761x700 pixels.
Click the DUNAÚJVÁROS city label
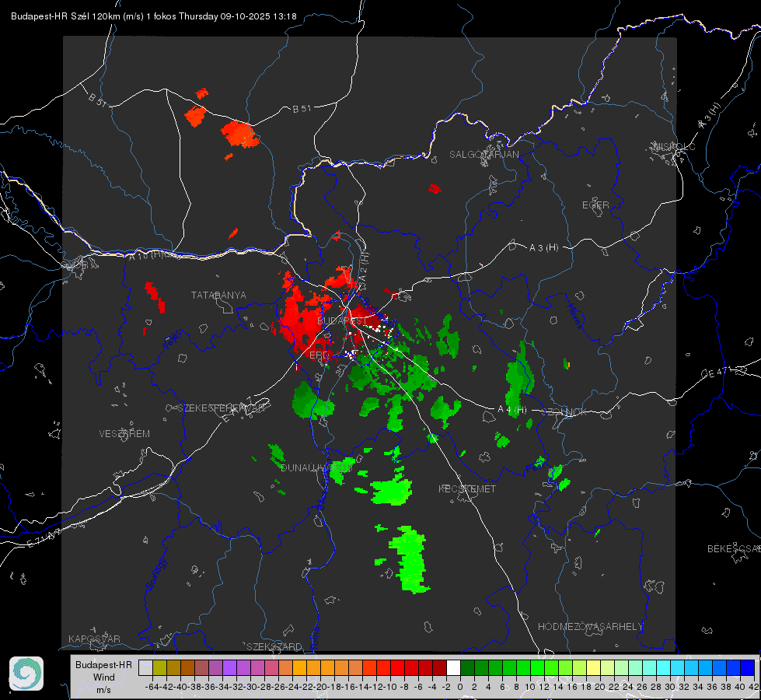pos(316,467)
